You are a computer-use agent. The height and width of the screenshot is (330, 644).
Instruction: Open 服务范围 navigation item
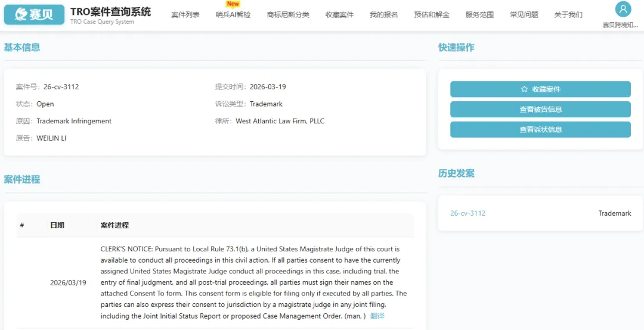[x=479, y=15]
